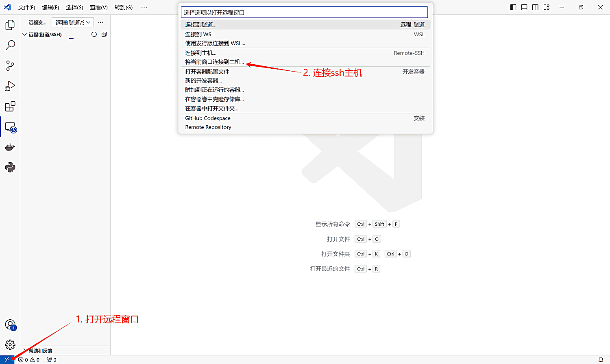Select GitHub Codespace option
The height and width of the screenshot is (364, 610).
305,118
